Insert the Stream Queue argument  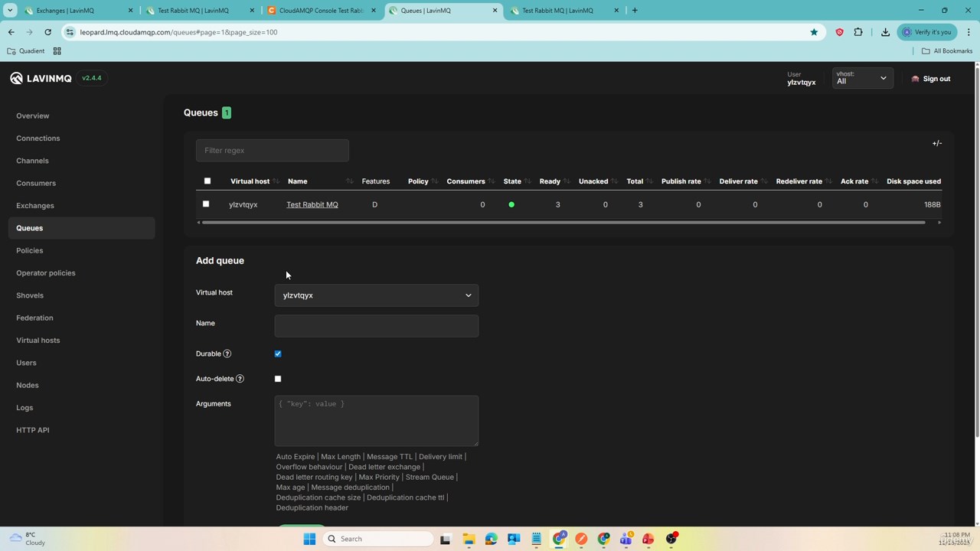click(x=430, y=478)
